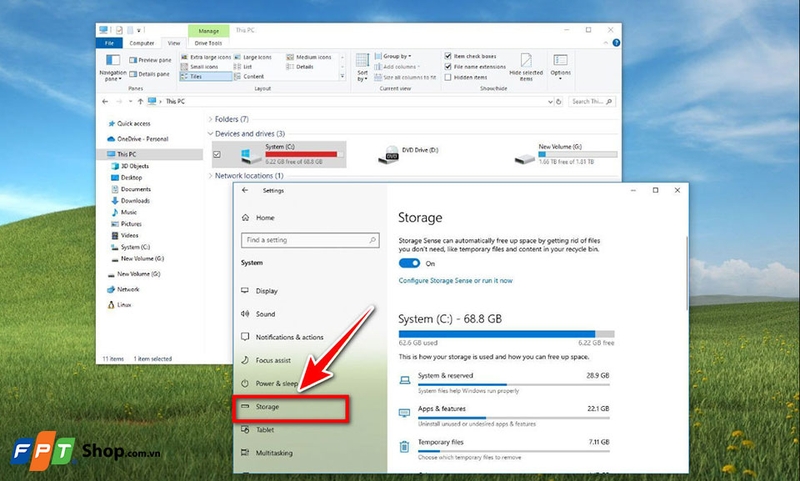Turn off Storage Sense toggle
This screenshot has height=481, width=800.
click(x=409, y=263)
